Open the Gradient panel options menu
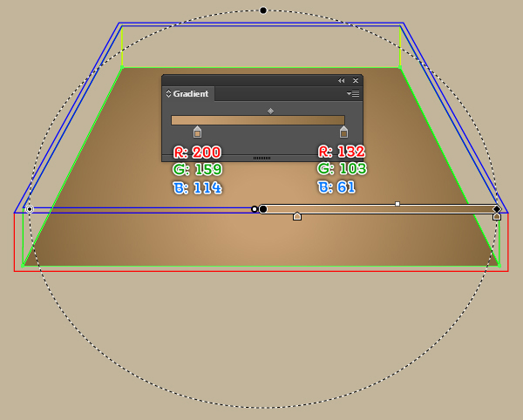 [x=353, y=93]
